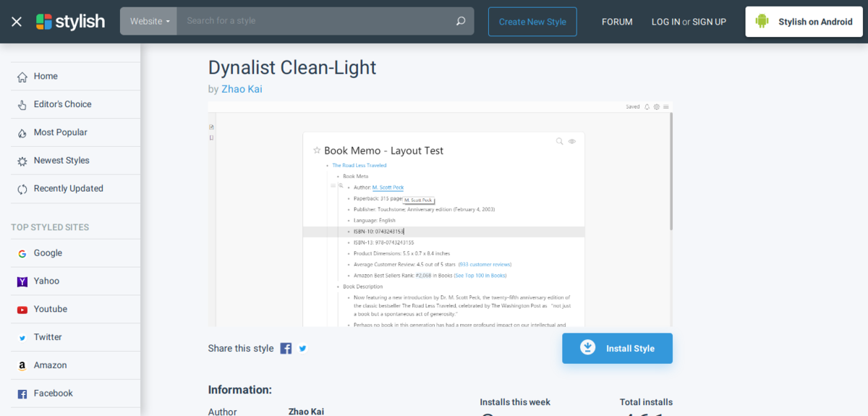This screenshot has height=416, width=868.
Task: Click the Twitter bird icon in sidebar
Action: point(22,338)
